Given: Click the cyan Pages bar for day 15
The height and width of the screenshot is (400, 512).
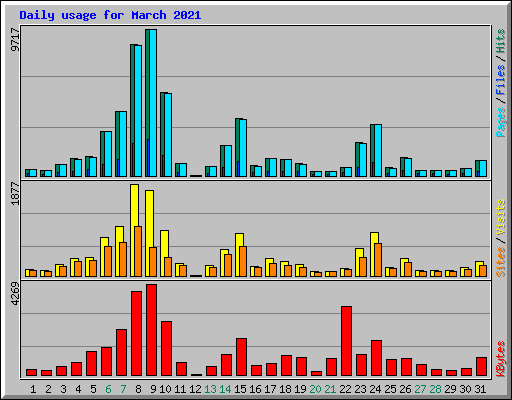Looking at the screenshot, I should 243,148.
